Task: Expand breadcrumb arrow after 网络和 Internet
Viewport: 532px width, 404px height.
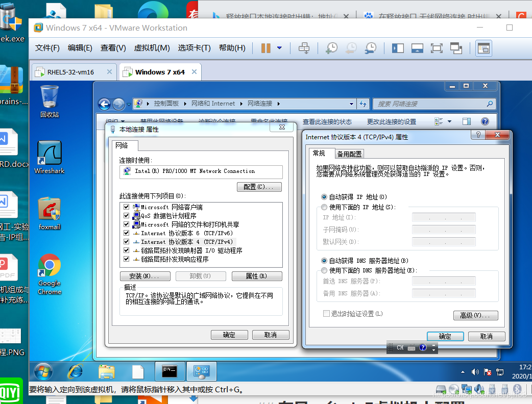Action: tap(241, 104)
